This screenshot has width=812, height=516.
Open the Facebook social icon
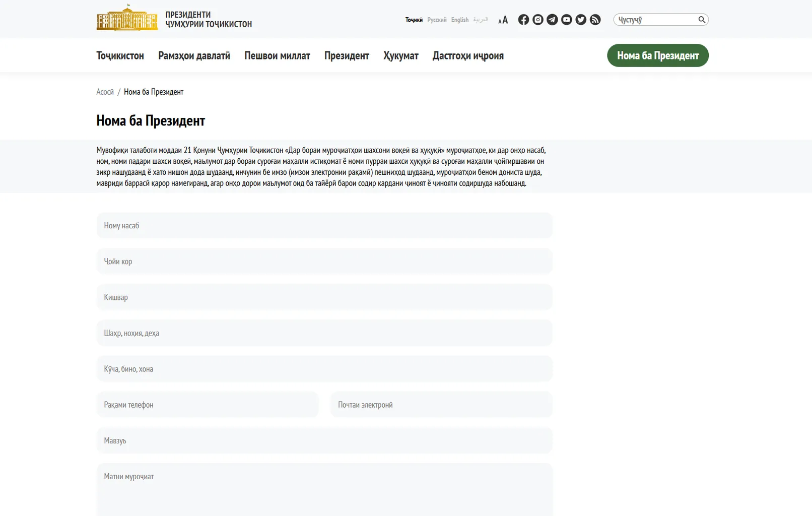click(x=523, y=20)
